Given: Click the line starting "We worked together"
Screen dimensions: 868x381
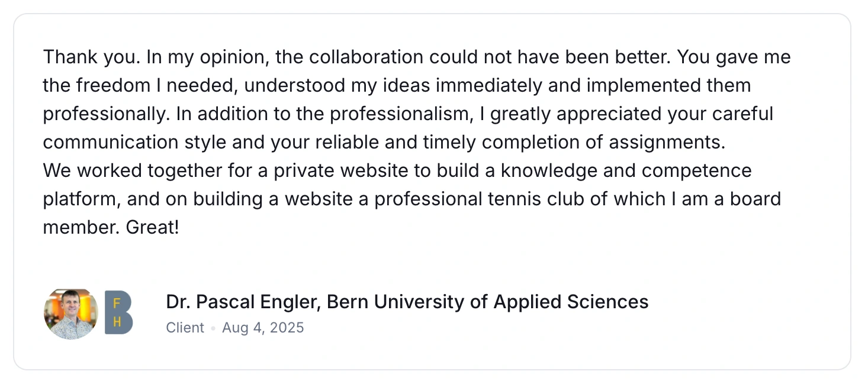Looking at the screenshot, I should (x=397, y=170).
